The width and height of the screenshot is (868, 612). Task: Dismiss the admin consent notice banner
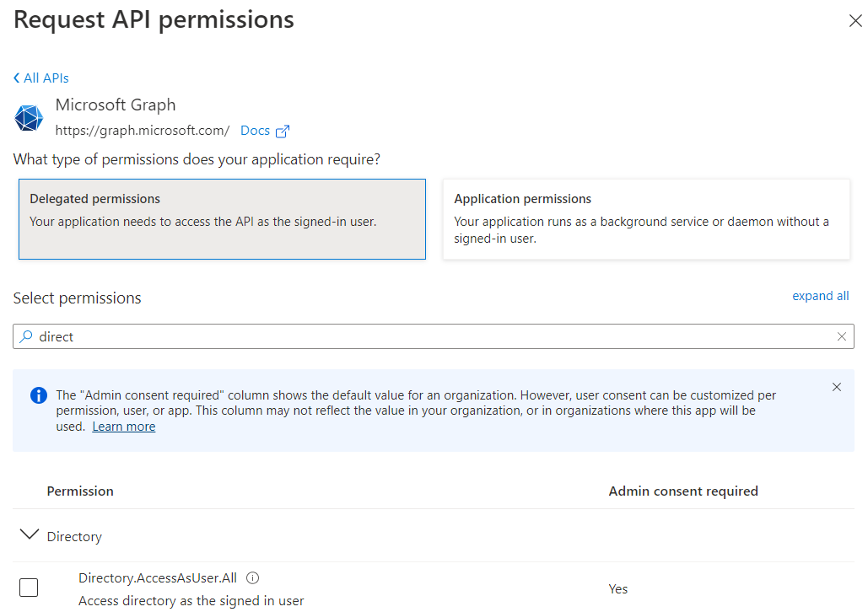click(837, 387)
